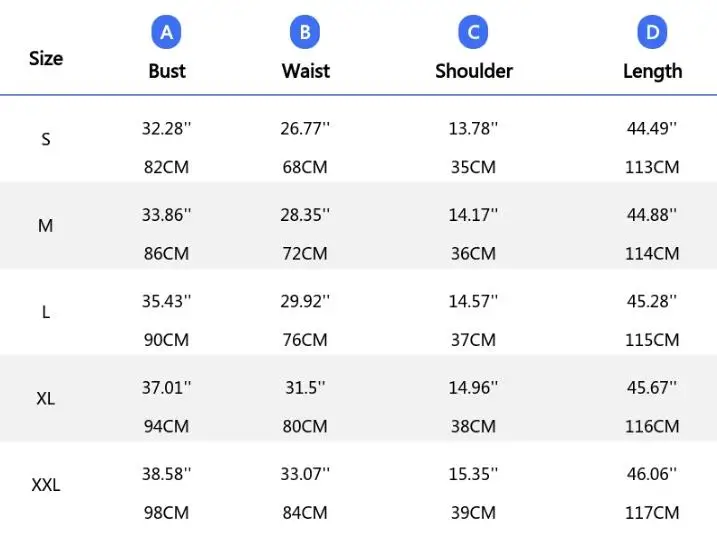This screenshot has height=537, width=717.
Task: Choose the L size row label
Action: (46, 312)
